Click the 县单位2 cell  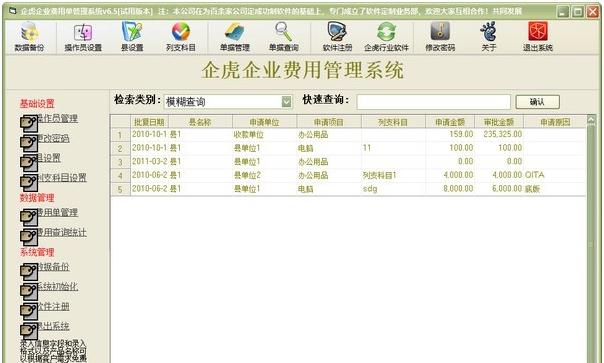[264, 175]
